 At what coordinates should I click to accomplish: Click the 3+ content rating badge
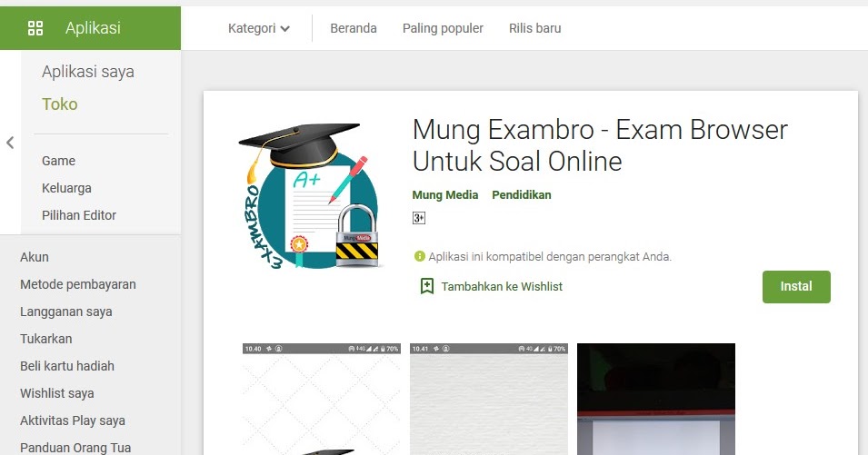point(419,218)
